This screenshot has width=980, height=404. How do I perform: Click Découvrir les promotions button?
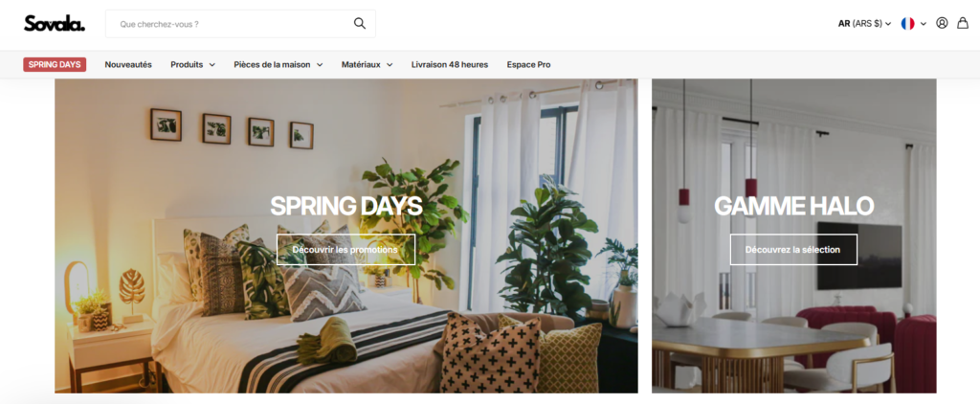tap(345, 250)
